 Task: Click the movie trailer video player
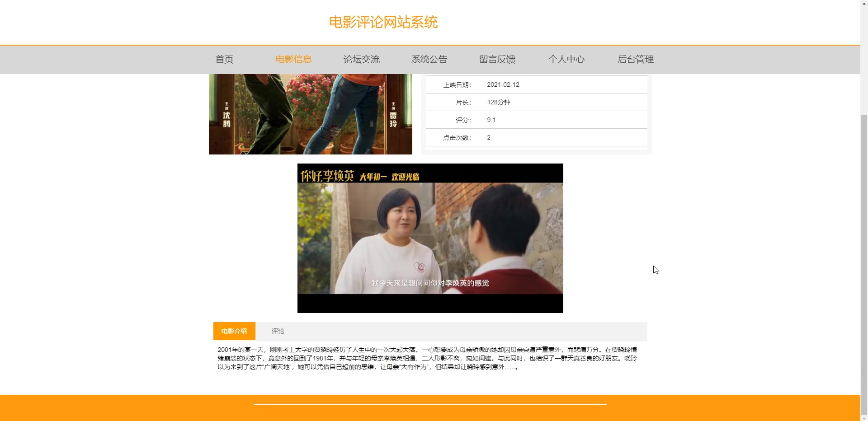tap(430, 238)
